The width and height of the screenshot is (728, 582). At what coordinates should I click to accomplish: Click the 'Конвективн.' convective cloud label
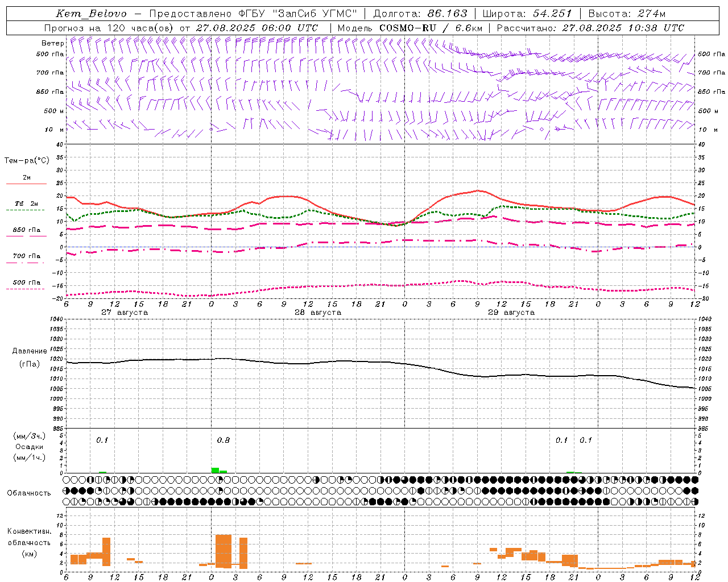(30, 531)
